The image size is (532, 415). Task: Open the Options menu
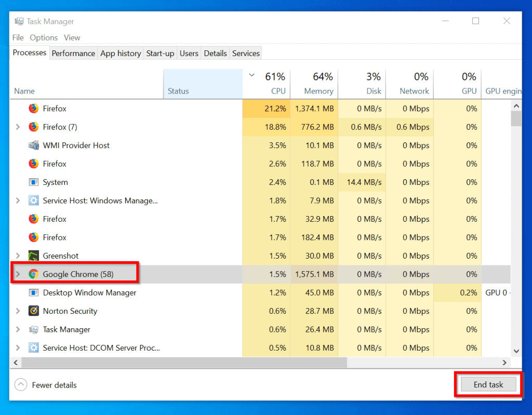tap(44, 38)
